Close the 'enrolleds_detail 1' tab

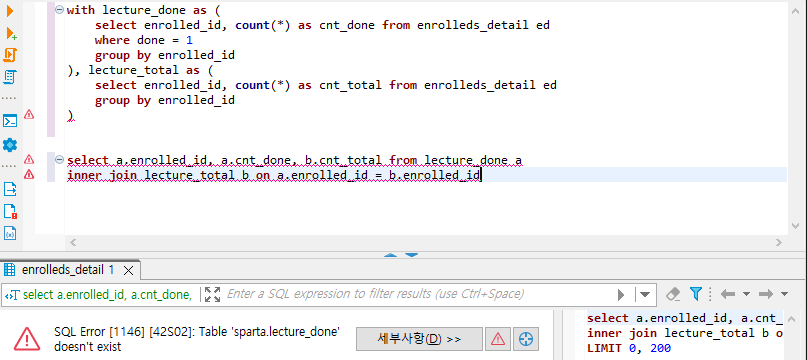point(129,270)
